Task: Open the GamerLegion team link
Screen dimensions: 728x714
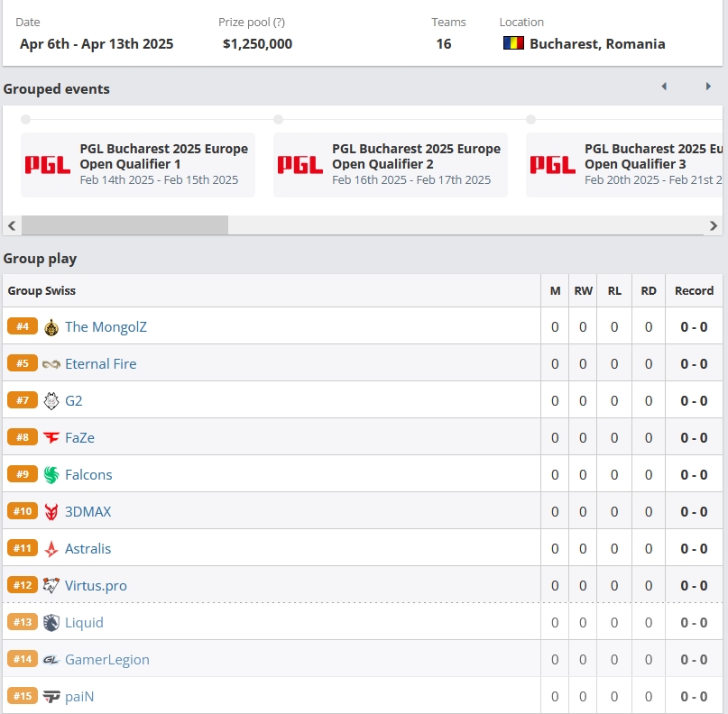Action: point(107,659)
